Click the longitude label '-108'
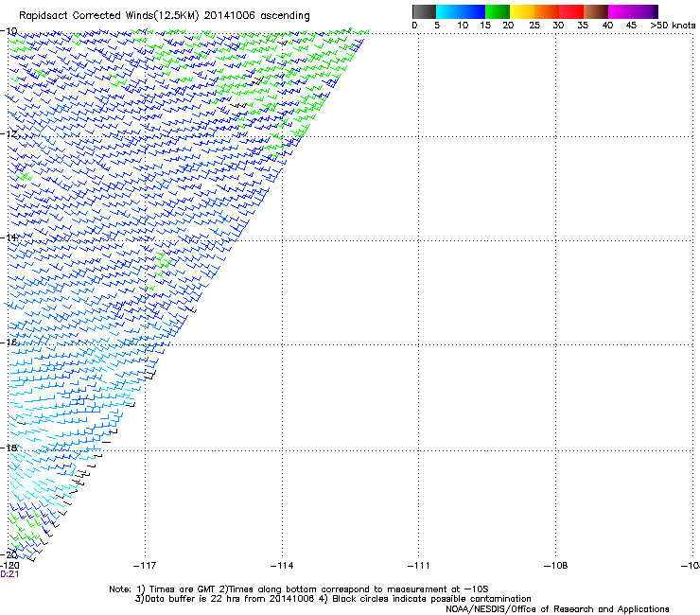Image resolution: width=700 pixels, height=615 pixels. pyautogui.click(x=556, y=566)
